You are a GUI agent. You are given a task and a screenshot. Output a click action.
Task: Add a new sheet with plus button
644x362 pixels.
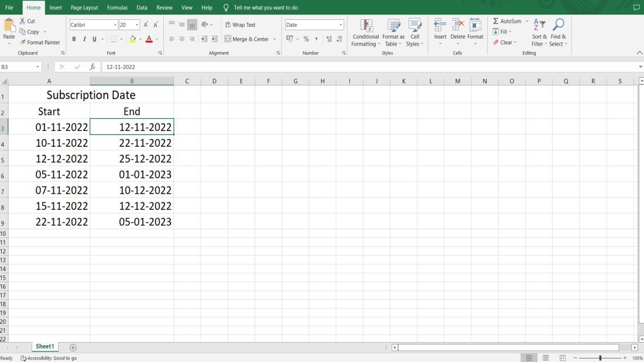pyautogui.click(x=73, y=347)
